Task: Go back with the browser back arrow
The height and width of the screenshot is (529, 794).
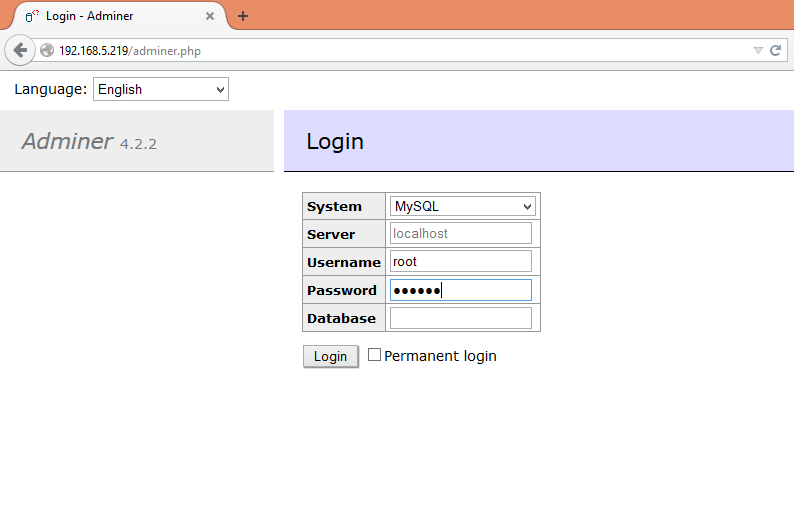Action: click(20, 50)
